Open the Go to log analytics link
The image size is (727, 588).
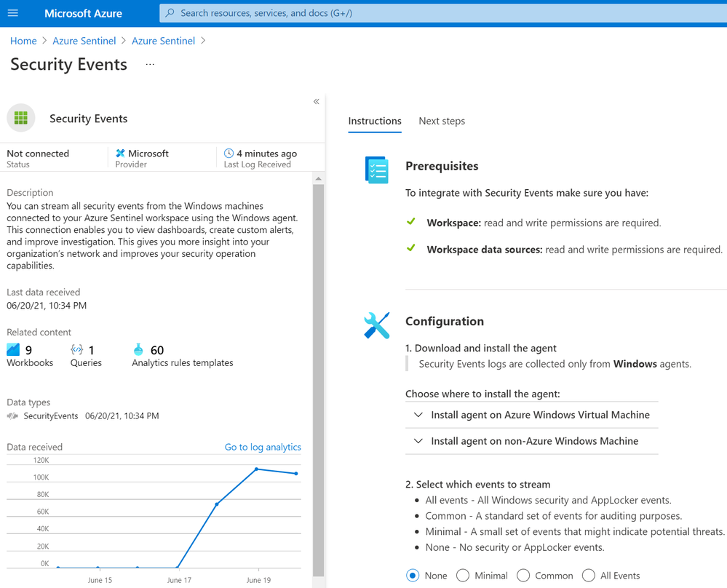[x=263, y=447]
